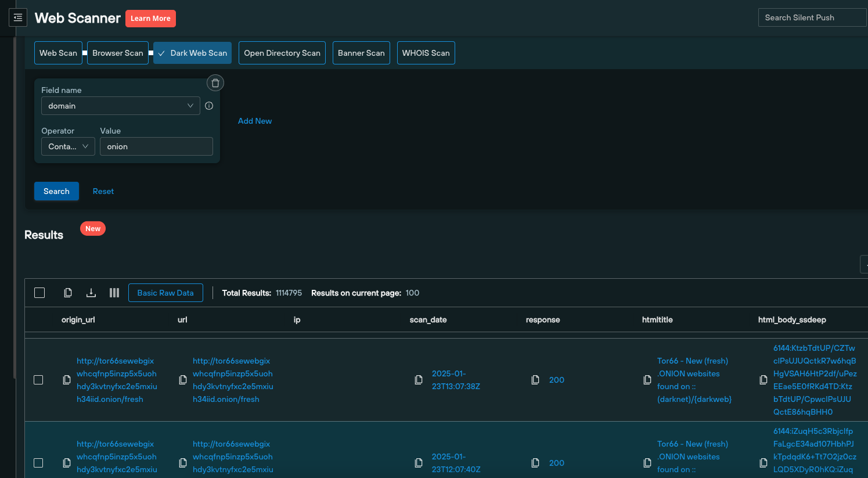Switch to WHOIS Scan tab
This screenshot has width=868, height=478.
tap(426, 53)
